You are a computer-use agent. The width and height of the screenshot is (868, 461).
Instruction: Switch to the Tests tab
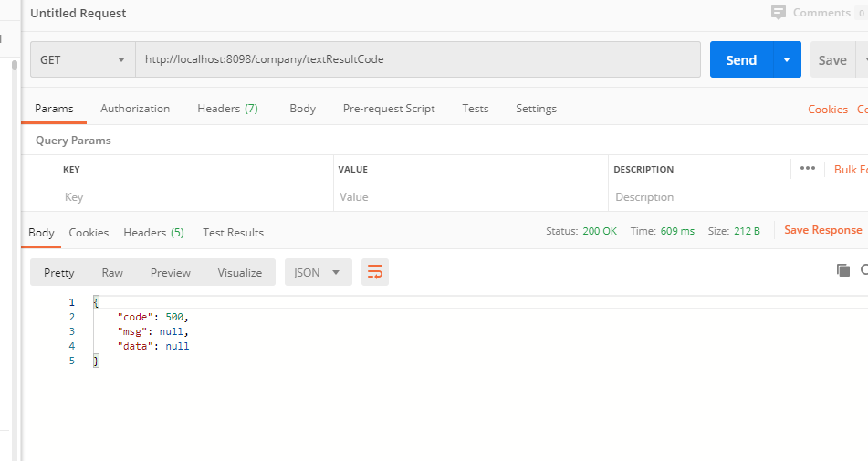click(476, 109)
